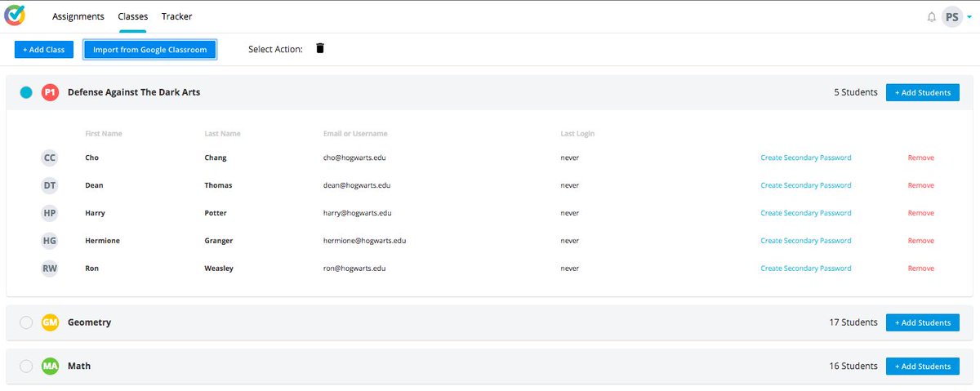The width and height of the screenshot is (980, 391).
Task: Click the Last Login column header
Action: pos(577,134)
